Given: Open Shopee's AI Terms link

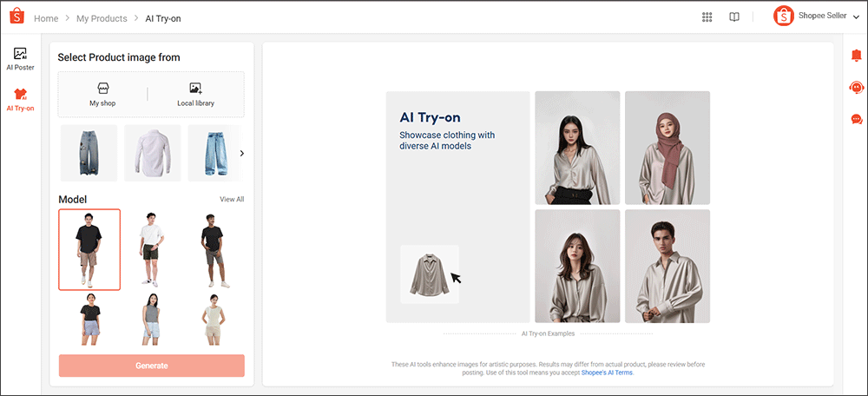Looking at the screenshot, I should [608, 373].
